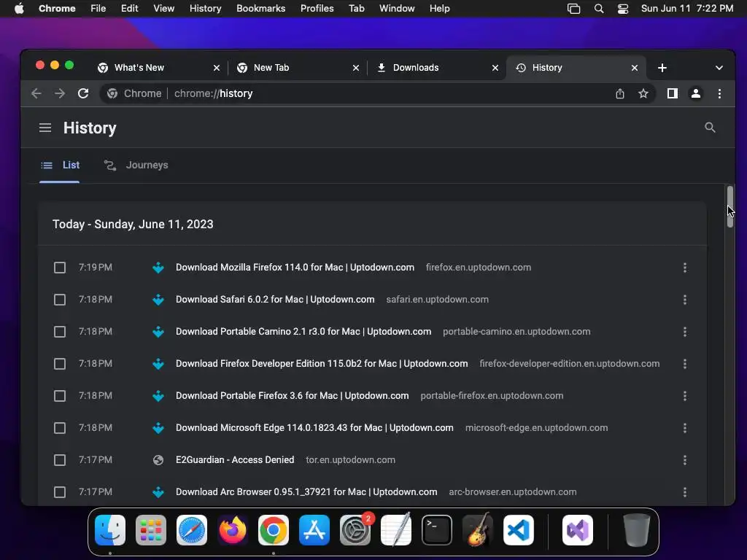Open the Download Arc Browser link
This screenshot has width=747, height=560.
point(306,492)
